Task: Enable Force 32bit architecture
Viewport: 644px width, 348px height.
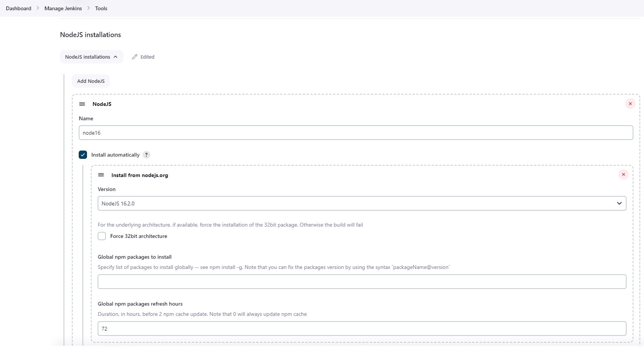Action: click(x=102, y=236)
